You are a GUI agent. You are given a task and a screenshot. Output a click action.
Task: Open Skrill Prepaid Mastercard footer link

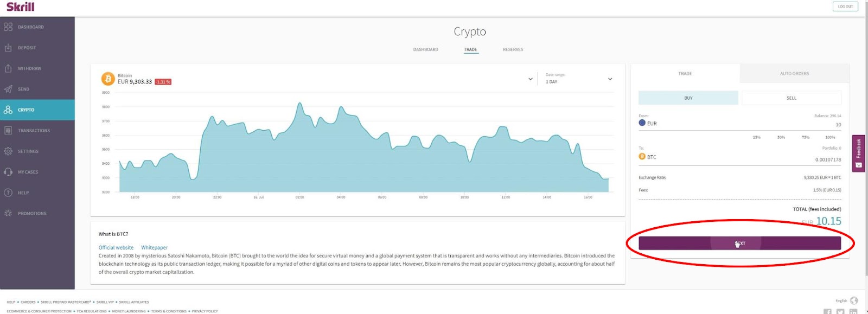[66, 302]
